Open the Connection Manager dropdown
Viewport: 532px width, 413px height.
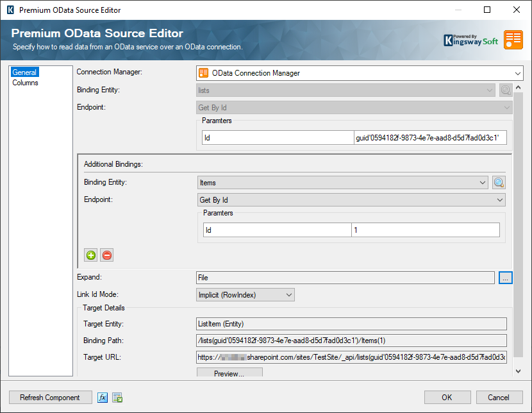pos(359,73)
